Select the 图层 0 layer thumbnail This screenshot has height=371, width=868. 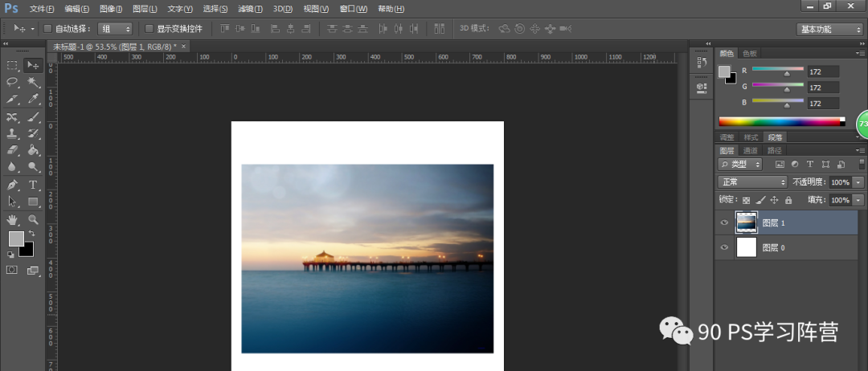747,247
